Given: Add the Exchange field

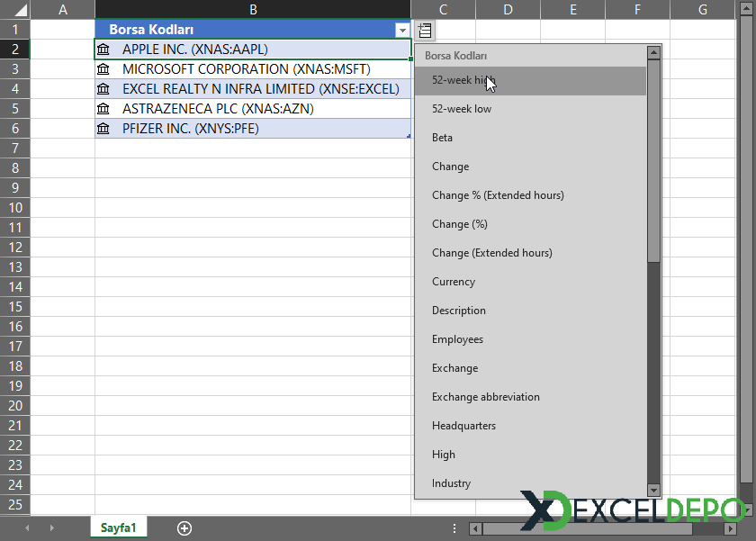Looking at the screenshot, I should pos(530,368).
